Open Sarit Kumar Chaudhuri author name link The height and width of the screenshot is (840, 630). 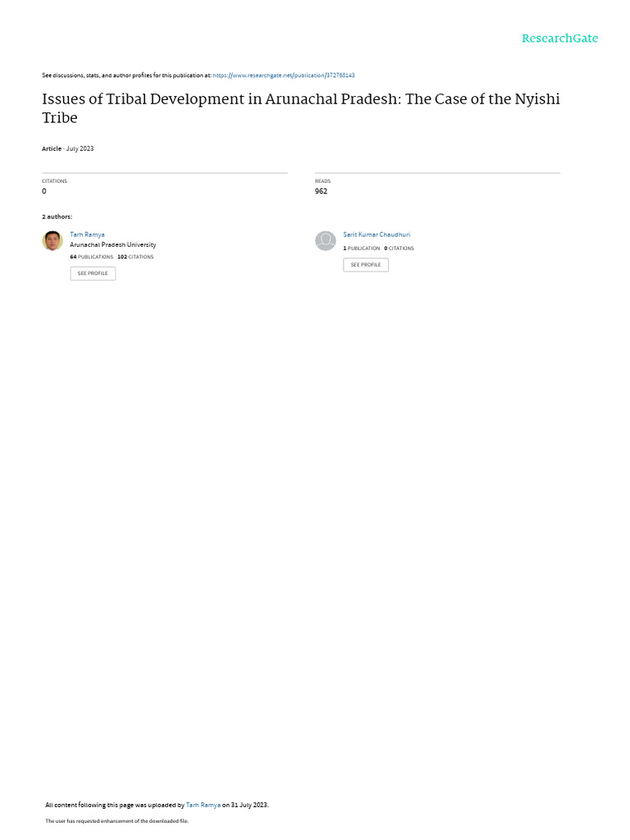coord(377,235)
